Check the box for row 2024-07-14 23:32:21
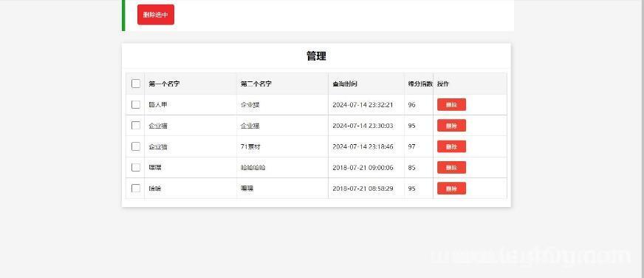Image resolution: width=644 pixels, height=278 pixels. 136,104
